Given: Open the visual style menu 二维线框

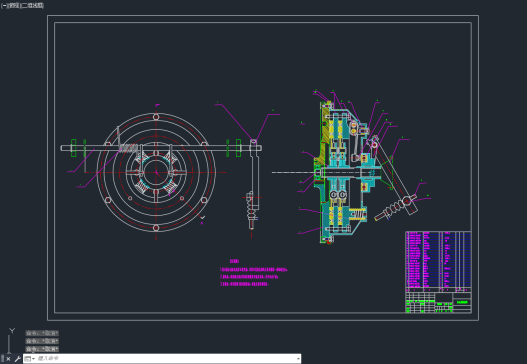Looking at the screenshot, I should [33, 6].
